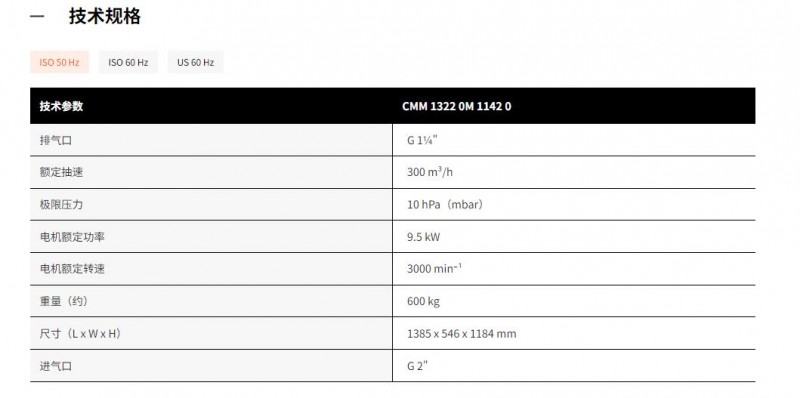Select the 额定抽速 row label
This screenshot has width=800, height=398.
tap(61, 172)
